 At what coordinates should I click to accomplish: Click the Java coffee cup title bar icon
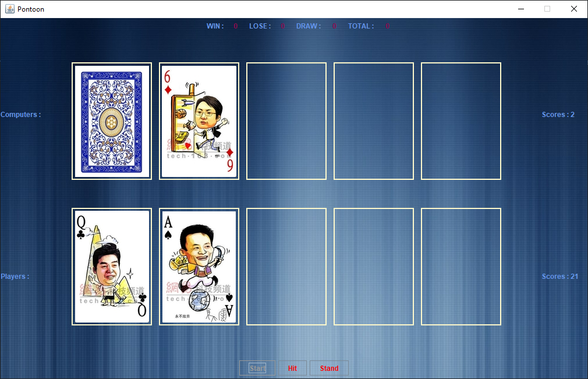click(x=10, y=9)
